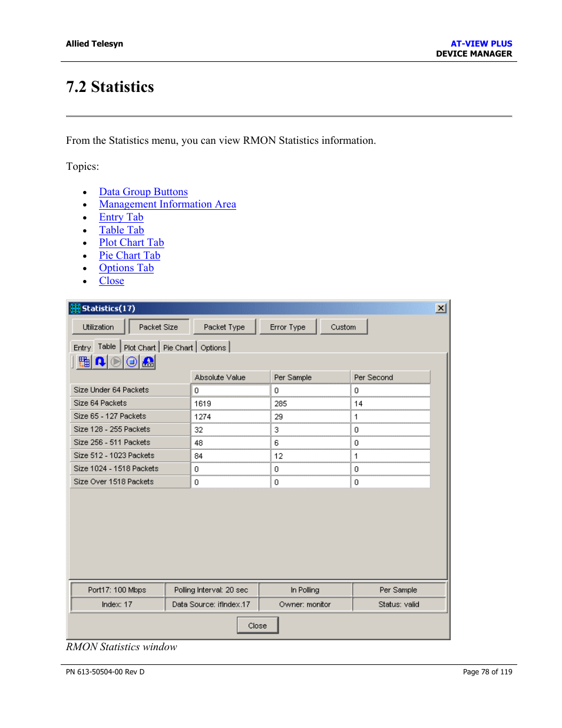Click the Index: 17 status field
562x728 pixels.
click(117, 604)
